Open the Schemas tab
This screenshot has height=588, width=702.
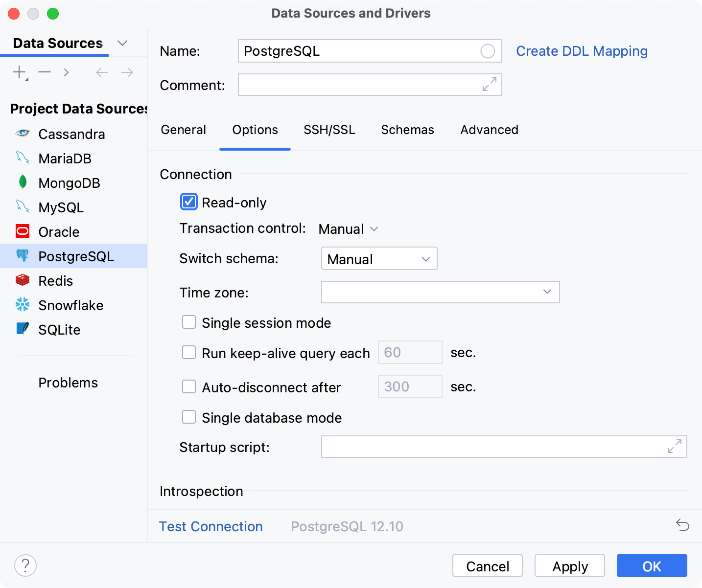click(x=407, y=130)
